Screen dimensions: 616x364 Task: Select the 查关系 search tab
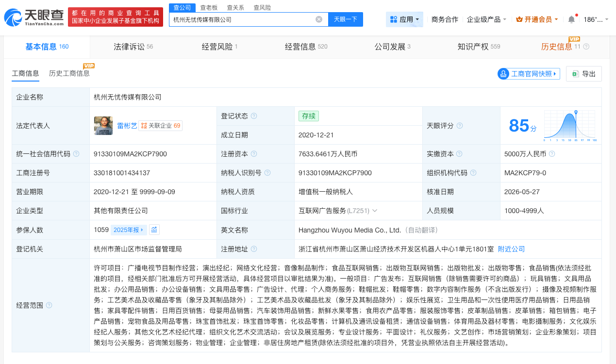[x=235, y=8]
